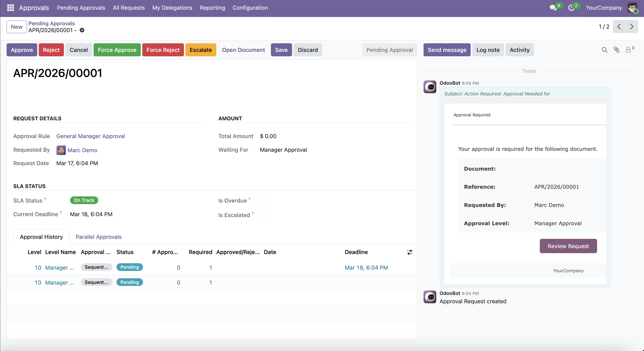Click the user avatar in top bar
This screenshot has height=351, width=644.
[x=632, y=8]
